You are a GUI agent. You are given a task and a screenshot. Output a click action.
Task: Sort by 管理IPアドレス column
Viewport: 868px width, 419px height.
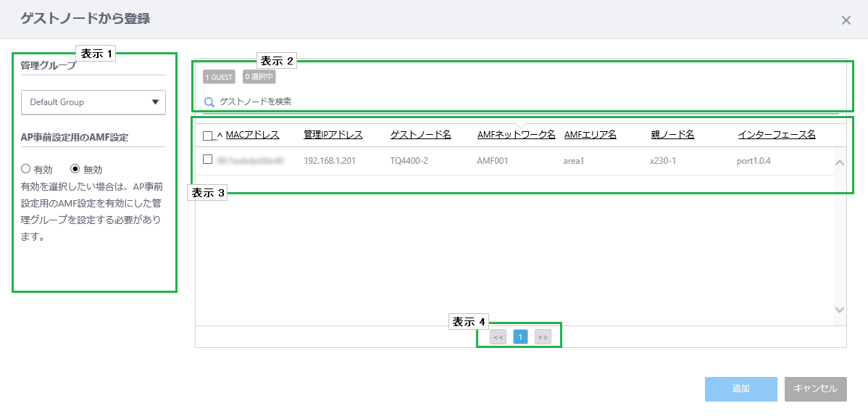point(333,135)
